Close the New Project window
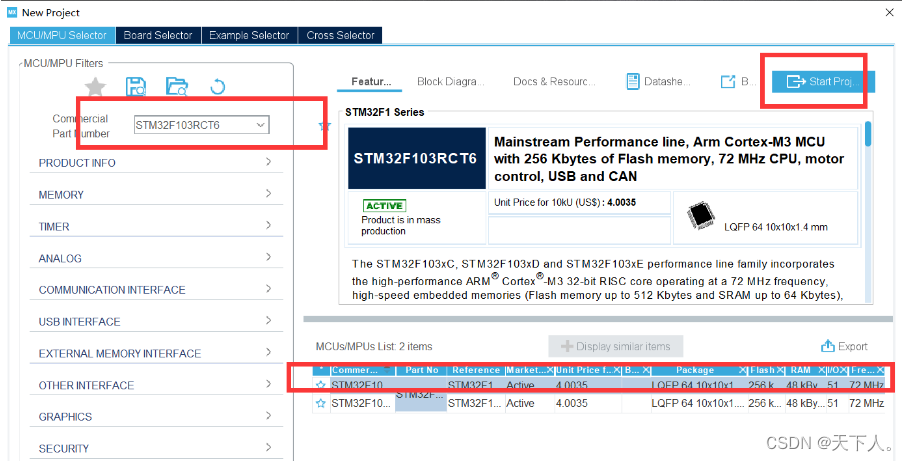 pyautogui.click(x=890, y=12)
